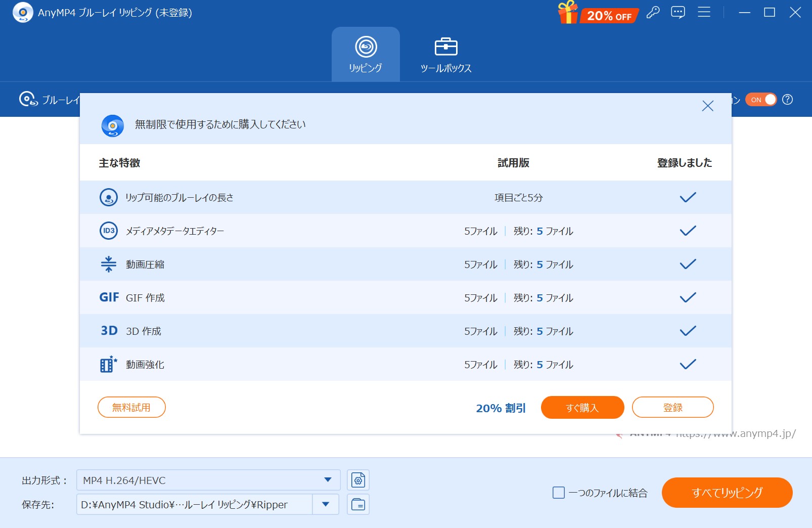Click the 登録 button
This screenshot has width=812, height=528.
click(672, 407)
